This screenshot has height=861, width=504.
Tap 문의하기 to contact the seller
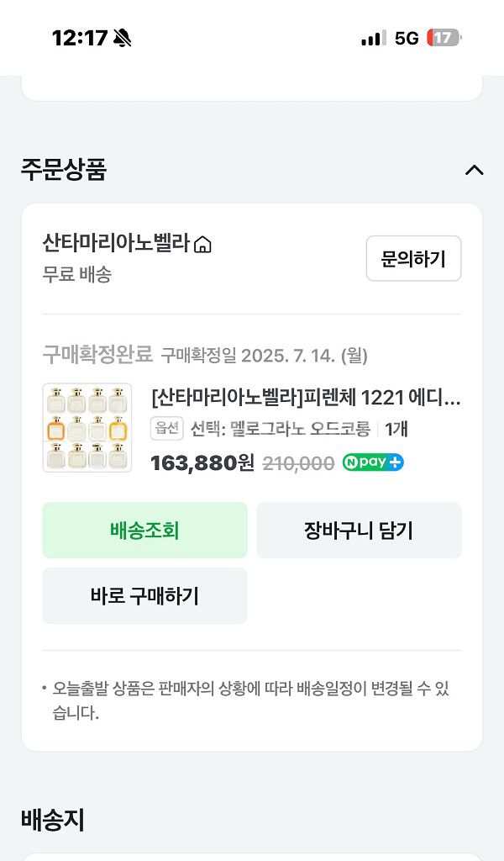[413, 259]
